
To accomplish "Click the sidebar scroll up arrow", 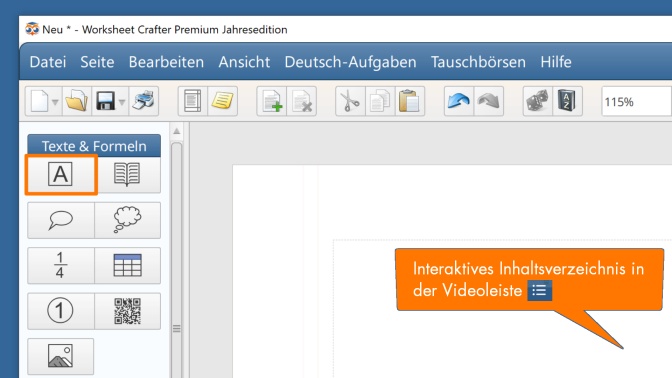I will [177, 131].
